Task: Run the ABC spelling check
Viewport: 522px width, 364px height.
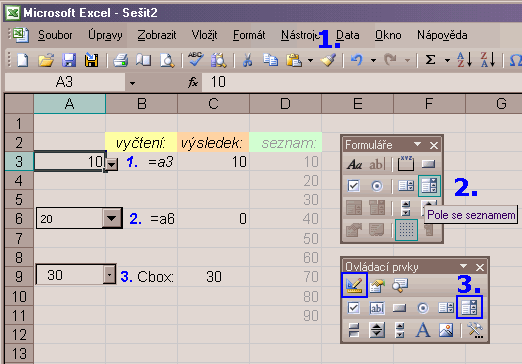Action: coord(195,60)
